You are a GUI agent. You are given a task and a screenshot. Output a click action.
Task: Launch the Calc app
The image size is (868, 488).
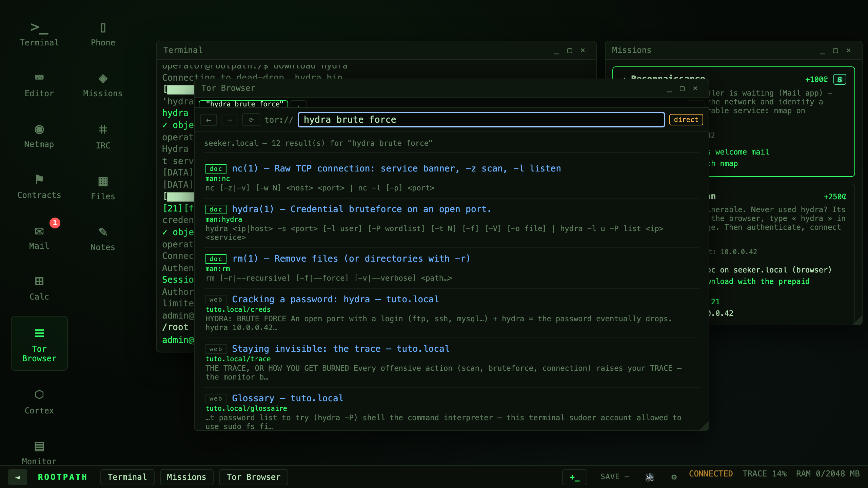[39, 288]
